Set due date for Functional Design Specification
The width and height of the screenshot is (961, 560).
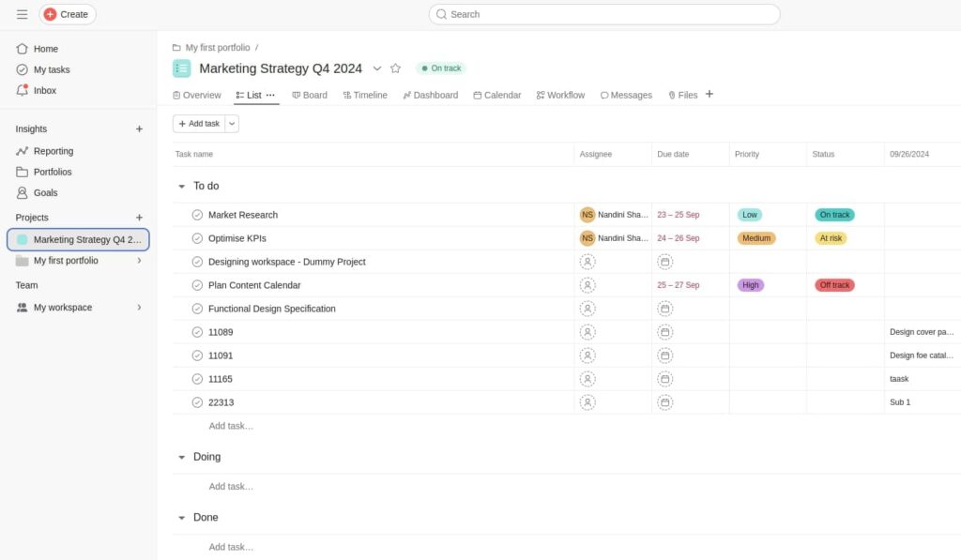click(664, 309)
